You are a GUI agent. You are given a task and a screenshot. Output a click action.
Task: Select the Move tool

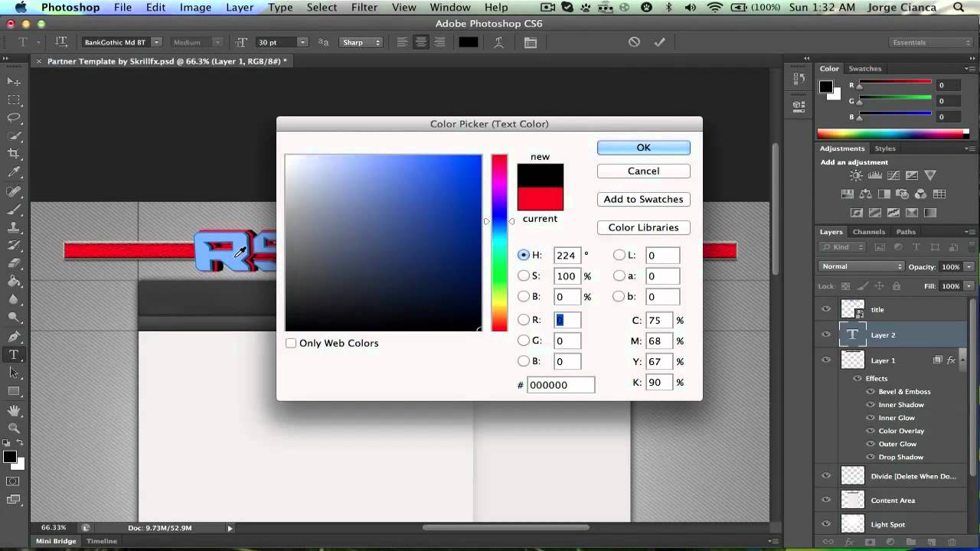pos(14,81)
